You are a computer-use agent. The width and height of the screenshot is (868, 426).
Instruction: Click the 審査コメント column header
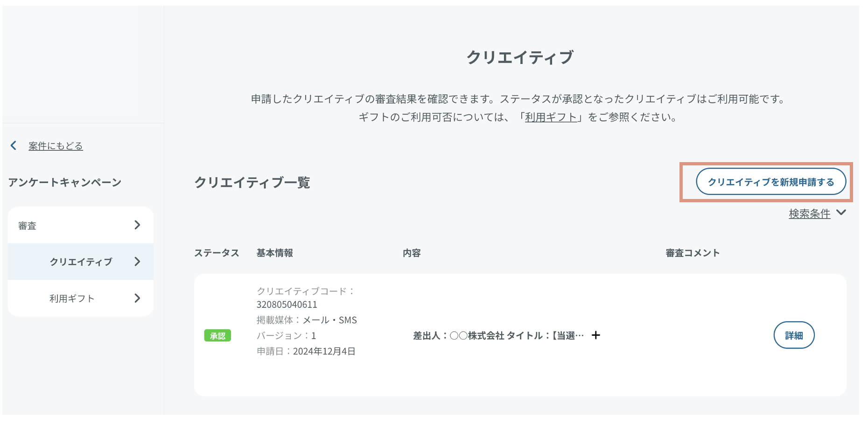coord(693,253)
